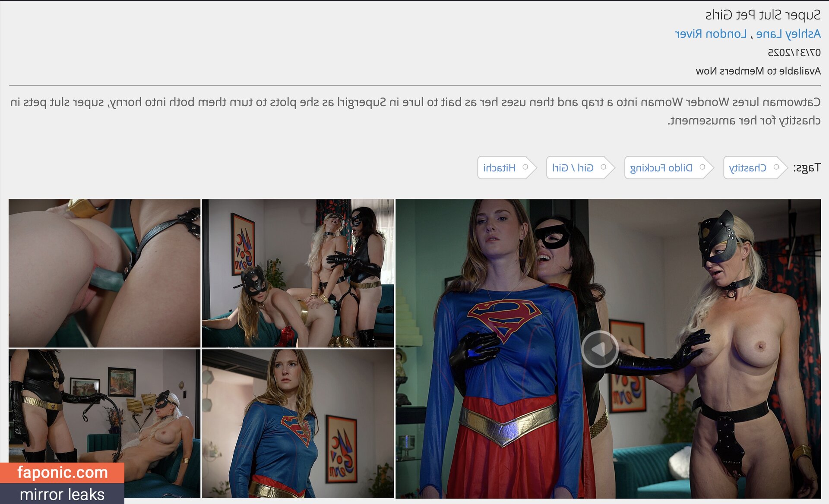Select the Hitachi tag
The width and height of the screenshot is (829, 504).
(x=499, y=168)
